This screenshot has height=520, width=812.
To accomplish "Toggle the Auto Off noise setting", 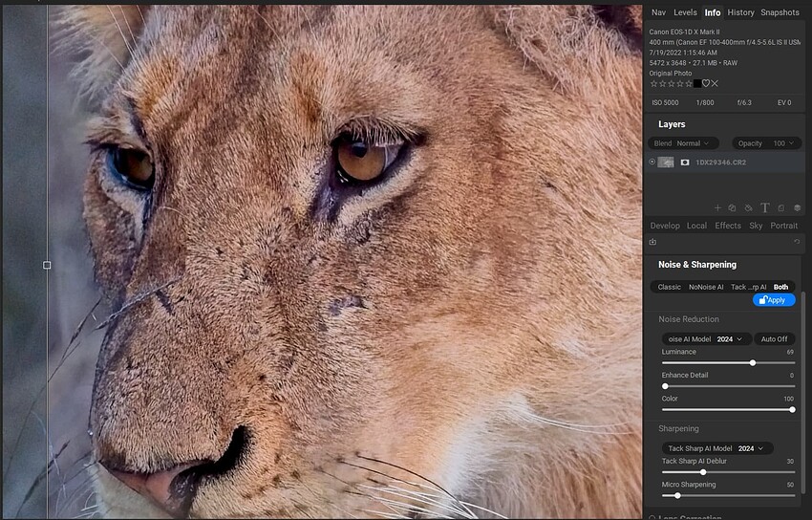I will pos(774,339).
